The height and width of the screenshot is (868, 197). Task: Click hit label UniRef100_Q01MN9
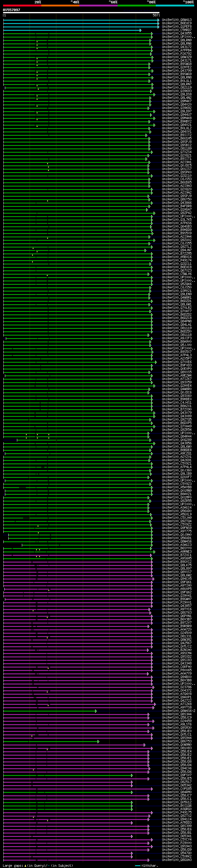[177, 491]
